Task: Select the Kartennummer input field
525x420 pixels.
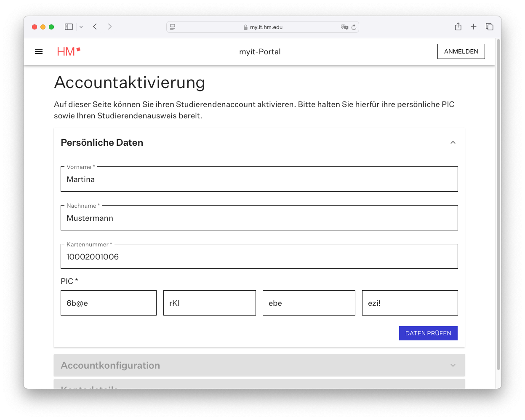Action: [259, 257]
